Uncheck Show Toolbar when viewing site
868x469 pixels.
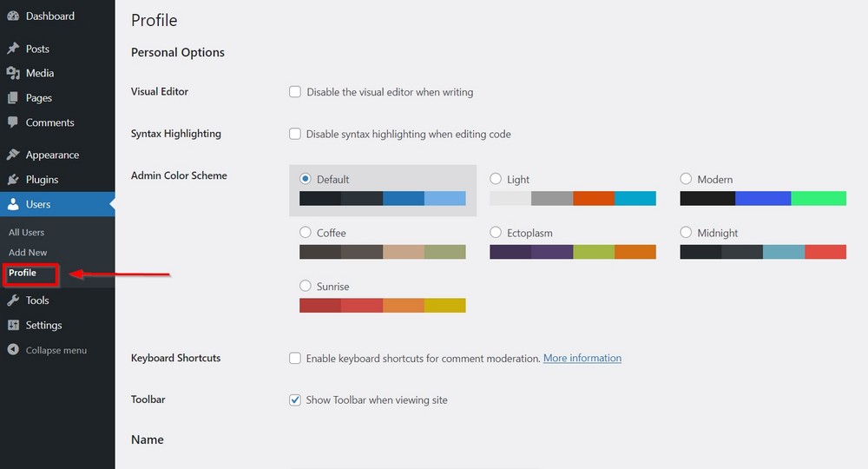coord(295,400)
